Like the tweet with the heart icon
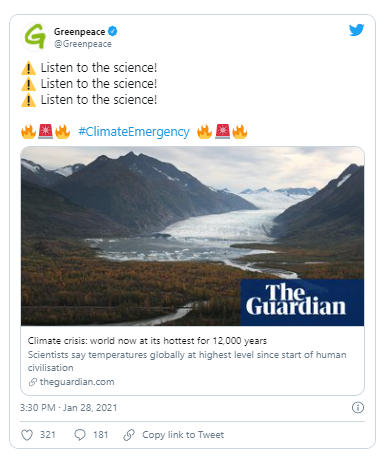 [27, 435]
